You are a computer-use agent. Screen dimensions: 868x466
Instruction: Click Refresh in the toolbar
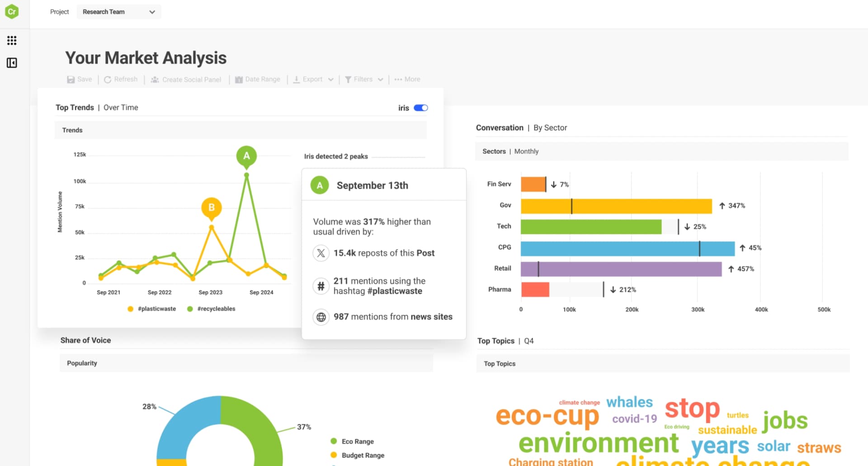point(121,79)
